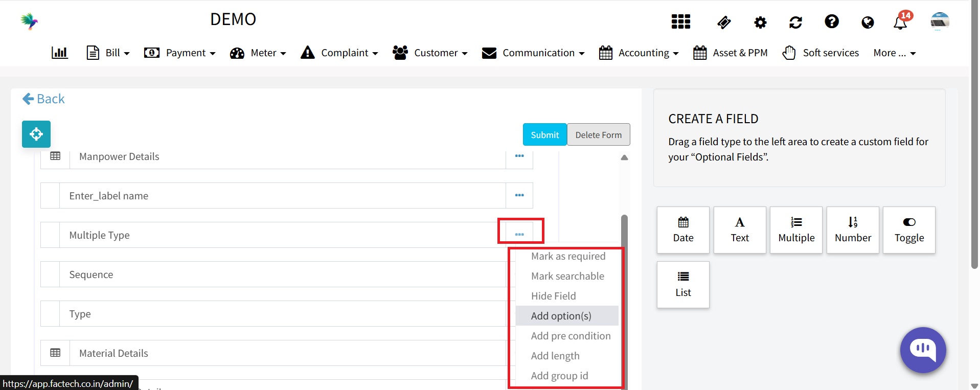Click the move crosshair icon button
The height and width of the screenshot is (390, 980).
tap(36, 134)
